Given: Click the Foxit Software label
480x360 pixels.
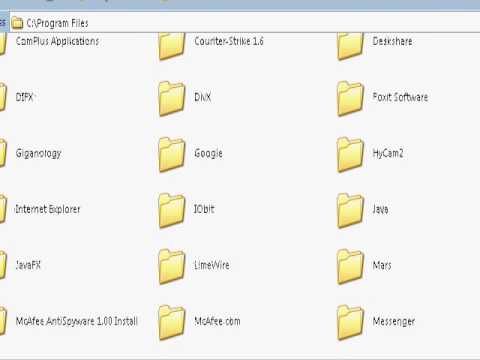Looking at the screenshot, I should [x=400, y=97].
